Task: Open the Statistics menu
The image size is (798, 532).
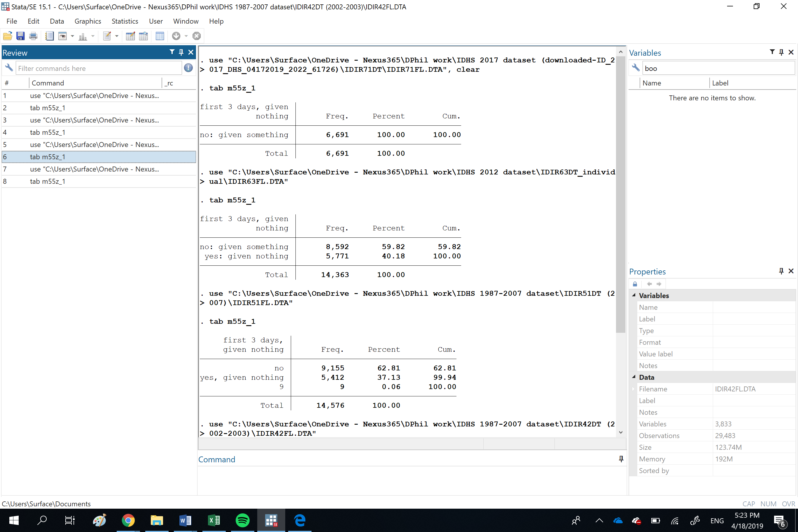Action: coord(125,21)
